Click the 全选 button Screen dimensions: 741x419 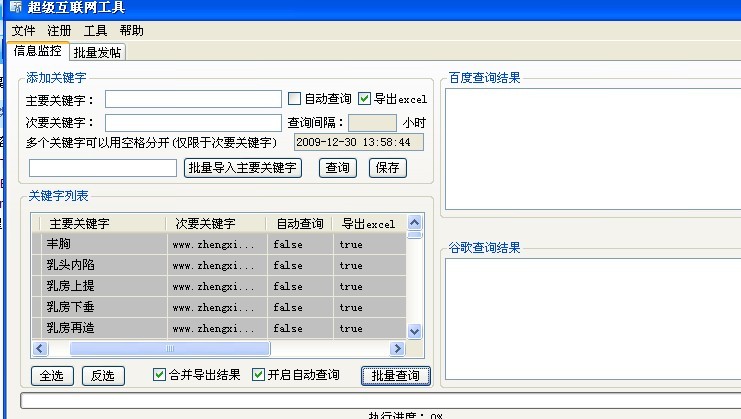50,376
